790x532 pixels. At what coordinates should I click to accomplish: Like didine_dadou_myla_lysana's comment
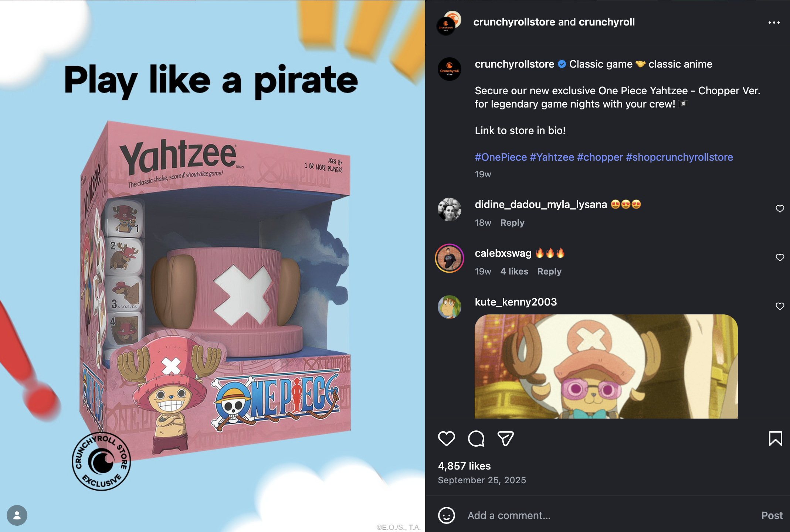click(780, 209)
